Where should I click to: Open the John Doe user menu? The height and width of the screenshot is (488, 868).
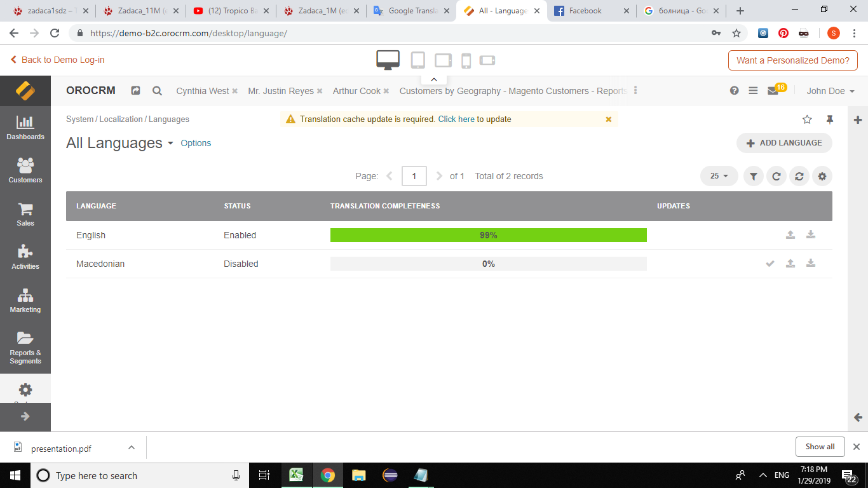pos(830,91)
